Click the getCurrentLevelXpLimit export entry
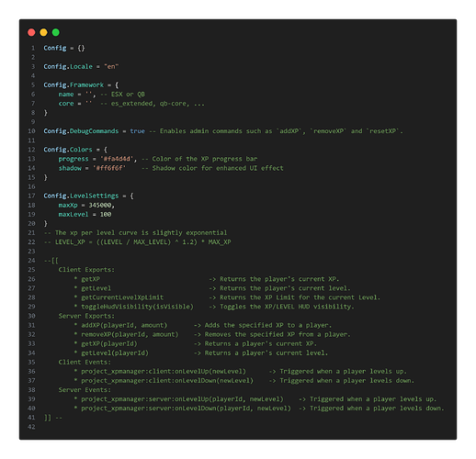 click(122, 297)
